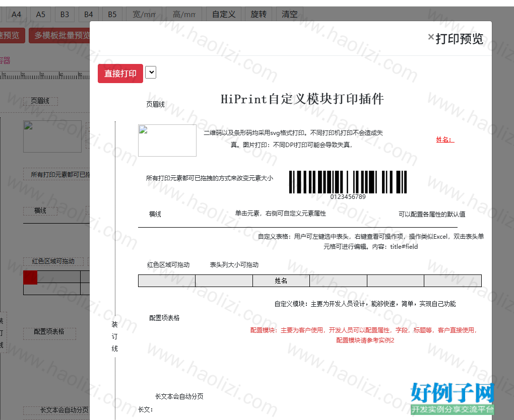Click the red 配置模块 description text

pos(365,335)
